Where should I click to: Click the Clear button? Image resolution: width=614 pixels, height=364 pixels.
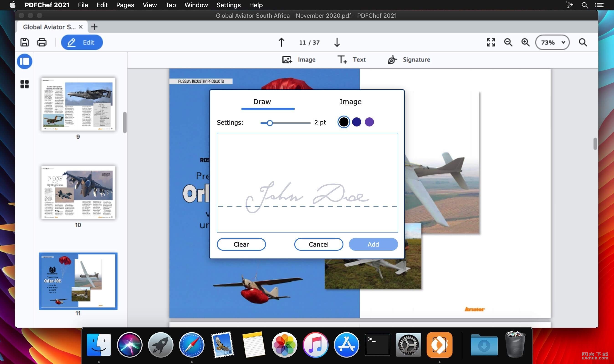241,244
